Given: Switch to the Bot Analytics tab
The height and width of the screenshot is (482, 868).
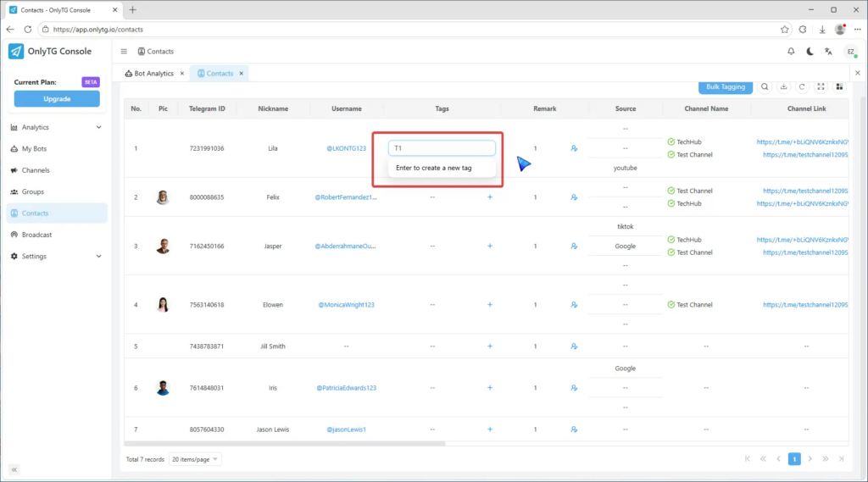Looking at the screenshot, I should (x=153, y=74).
